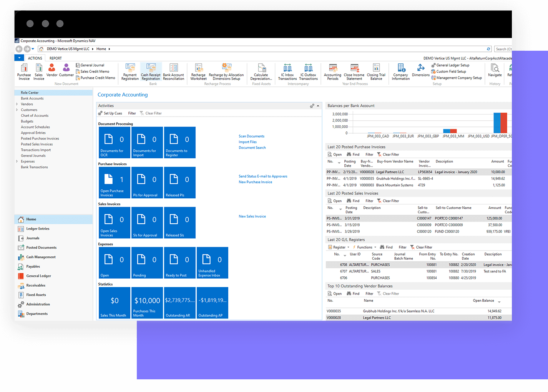
Task: Collapse the Activities panel
Action: [x=318, y=106]
